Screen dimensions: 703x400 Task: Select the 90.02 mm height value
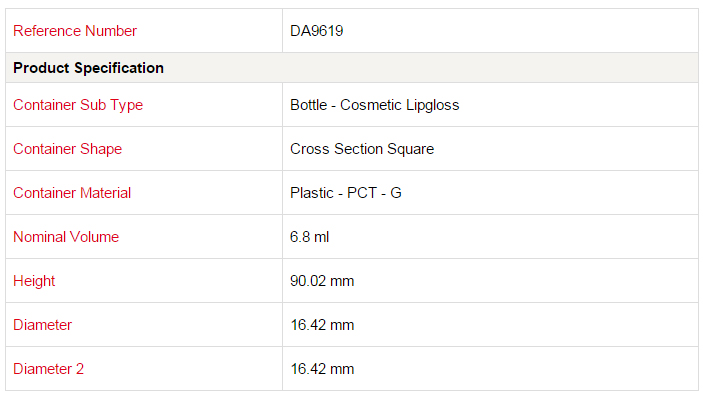[x=322, y=281]
